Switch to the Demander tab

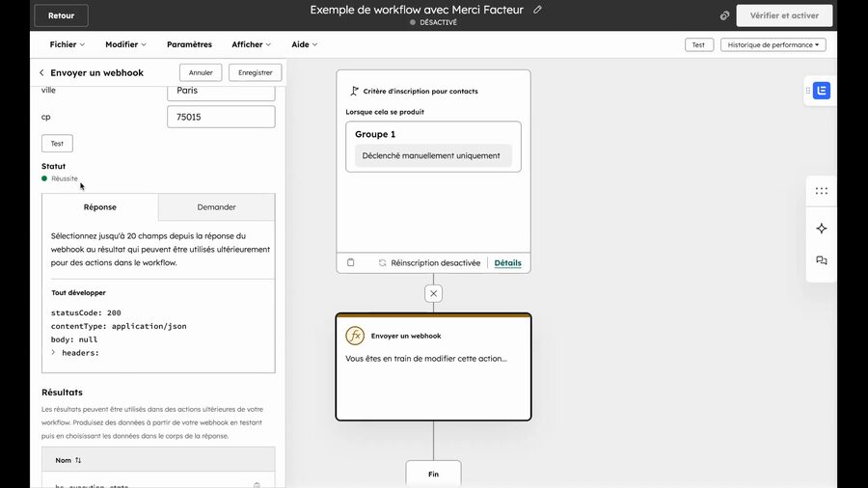tap(216, 207)
